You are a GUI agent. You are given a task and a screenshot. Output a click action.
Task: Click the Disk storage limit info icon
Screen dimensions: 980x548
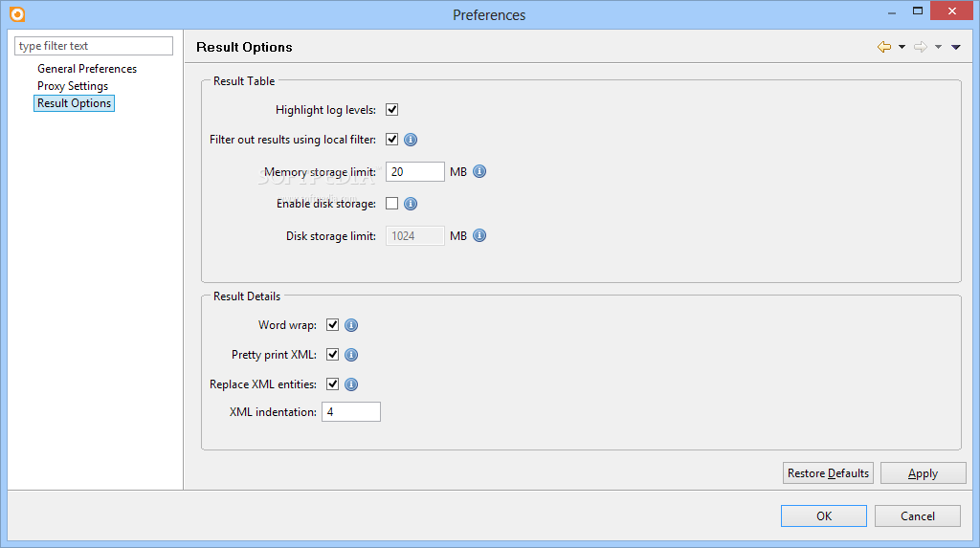click(x=479, y=235)
